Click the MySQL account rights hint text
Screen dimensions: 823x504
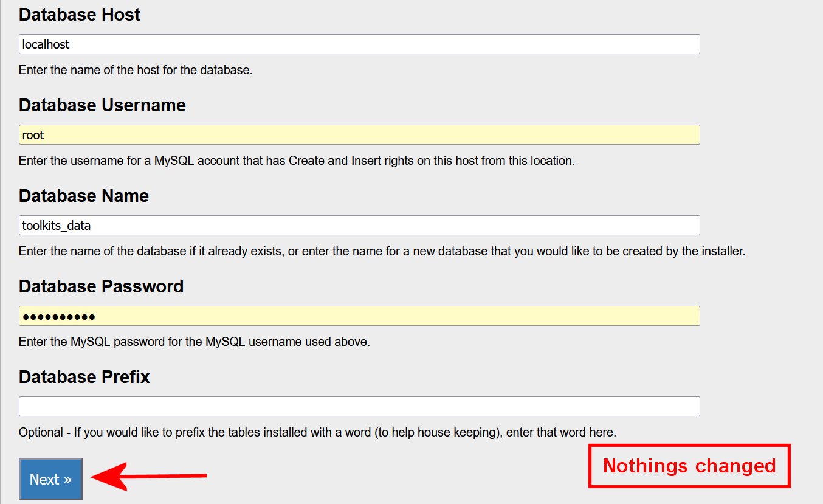pos(297,161)
